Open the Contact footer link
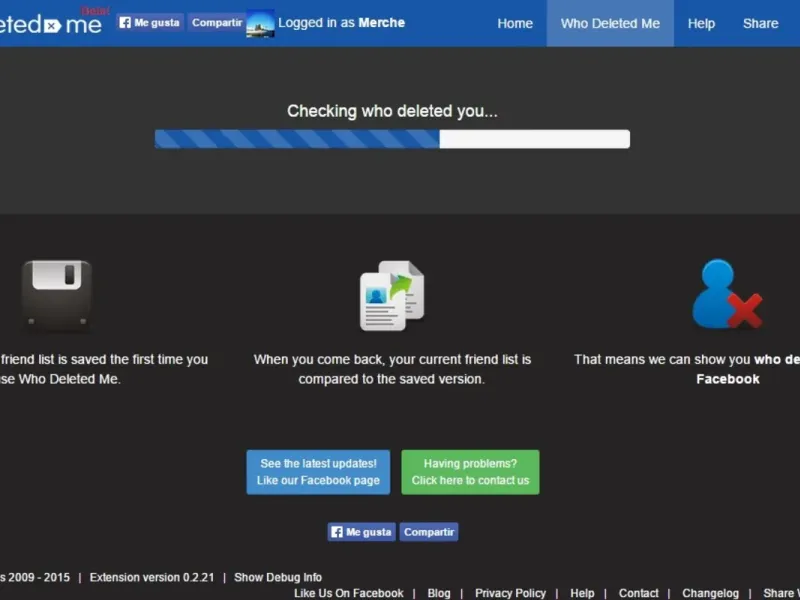800x600 pixels. 638,593
